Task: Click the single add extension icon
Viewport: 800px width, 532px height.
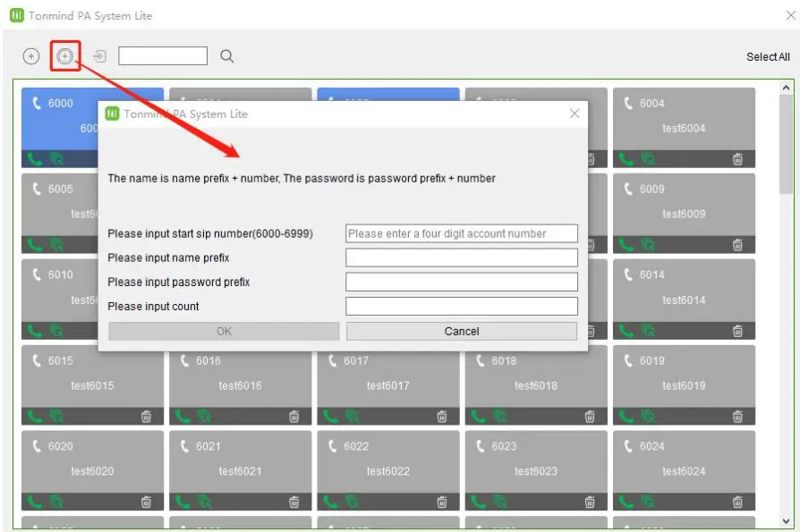Action: pos(30,55)
